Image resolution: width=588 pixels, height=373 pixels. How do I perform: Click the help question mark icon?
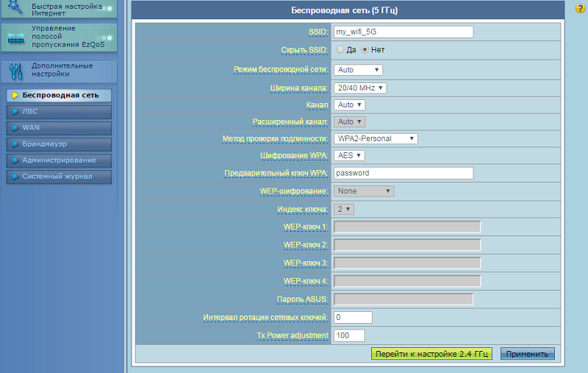(581, 8)
